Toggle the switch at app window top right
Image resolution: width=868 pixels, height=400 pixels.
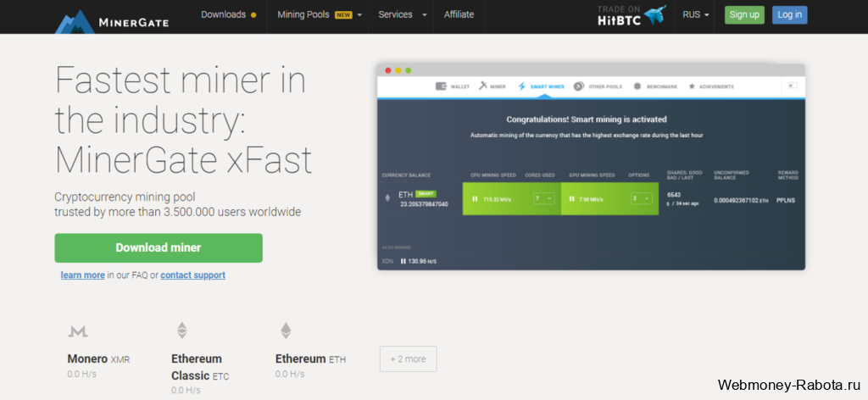[x=793, y=86]
